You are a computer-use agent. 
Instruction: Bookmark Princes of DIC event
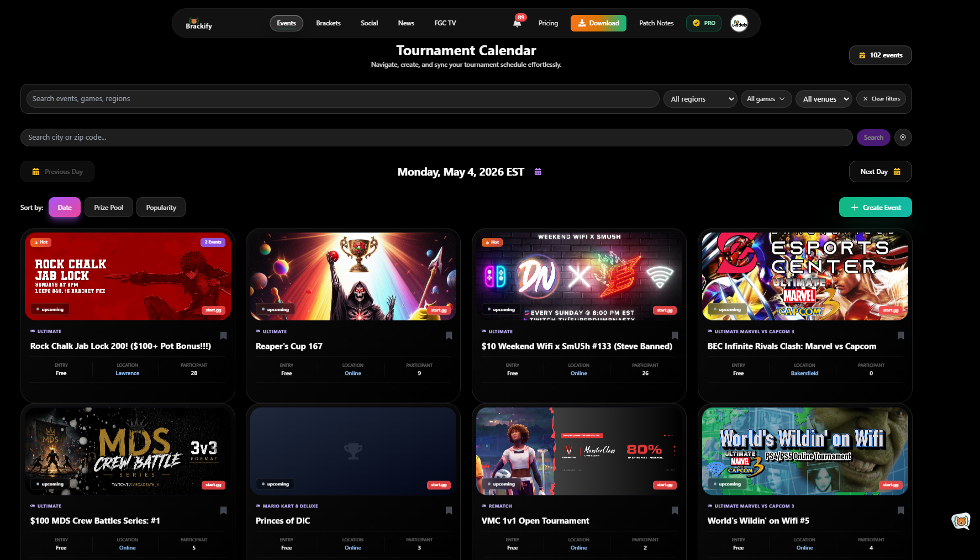[x=449, y=510]
